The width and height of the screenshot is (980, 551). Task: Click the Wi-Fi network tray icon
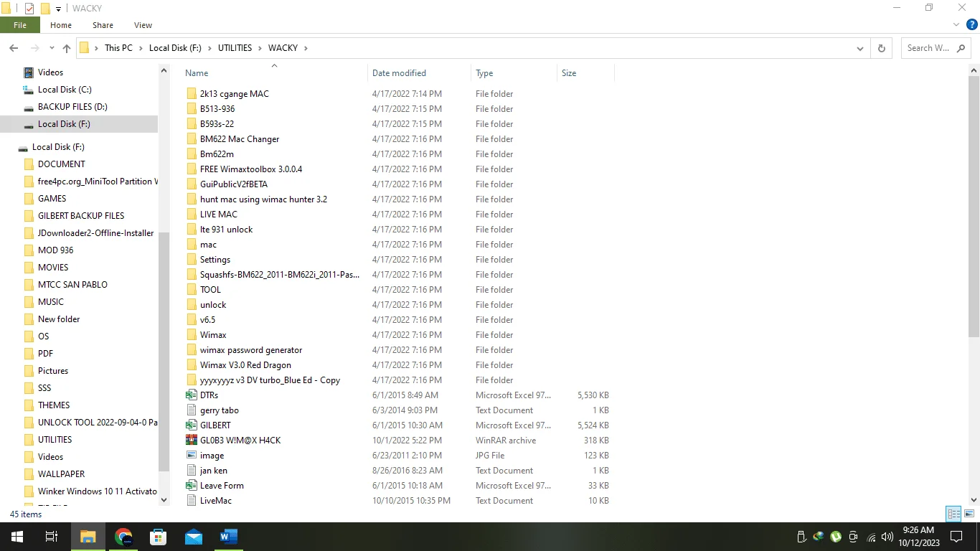coord(871,537)
